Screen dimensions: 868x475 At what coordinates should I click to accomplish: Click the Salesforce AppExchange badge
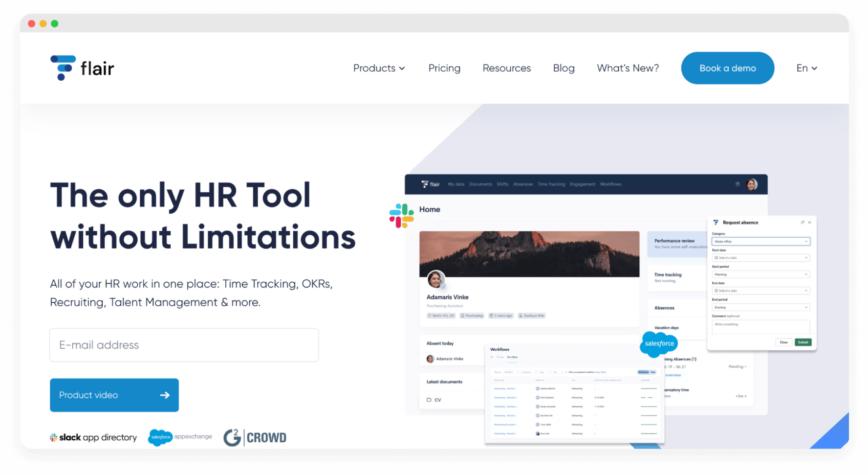(180, 437)
